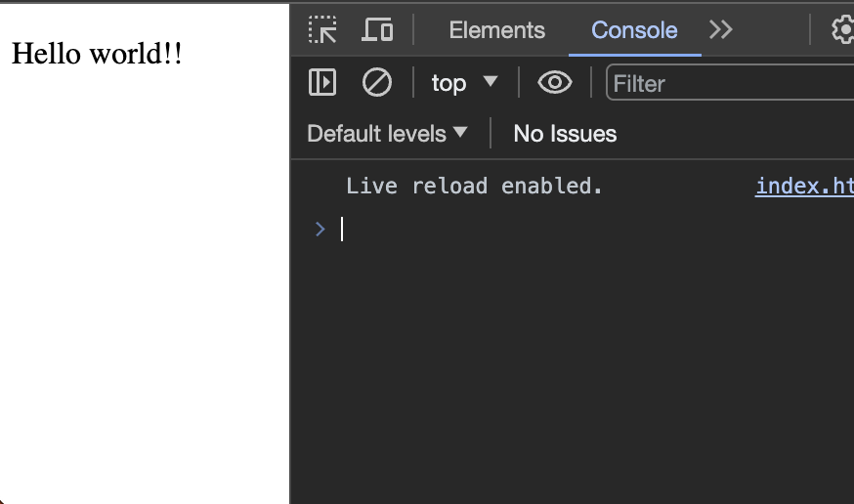Click the console prompt input line
The width and height of the screenshot is (854, 504).
[586, 229]
